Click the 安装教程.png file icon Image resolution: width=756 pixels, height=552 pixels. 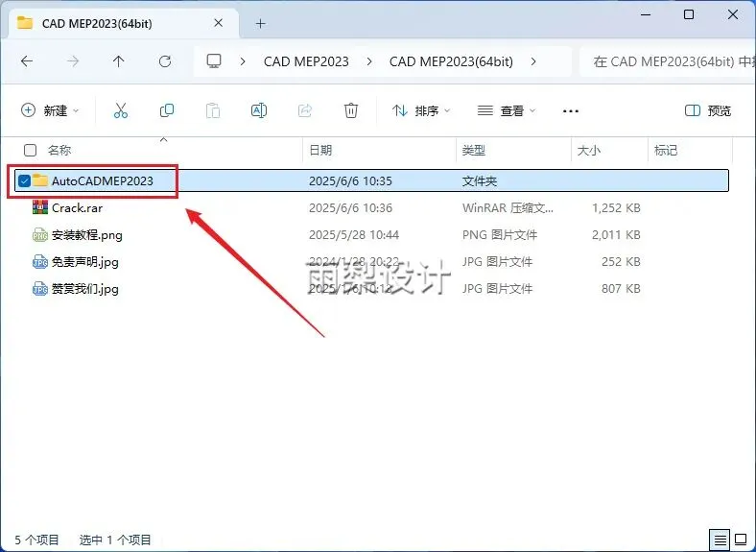tap(40, 235)
